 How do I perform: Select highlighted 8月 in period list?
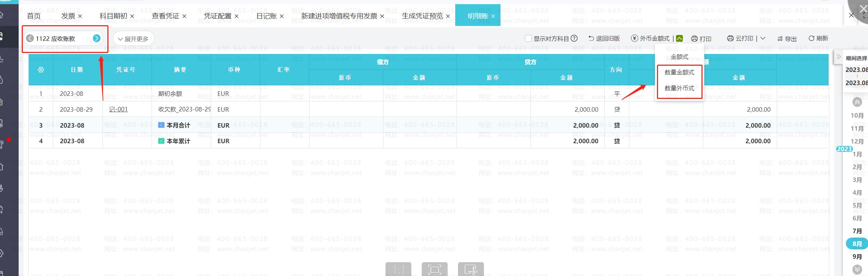coord(857,243)
